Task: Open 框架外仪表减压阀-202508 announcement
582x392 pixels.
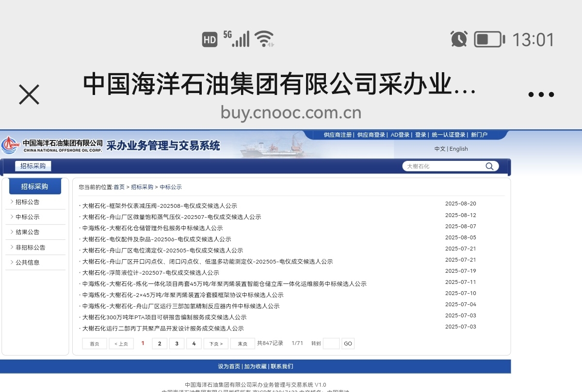Action: 160,206
